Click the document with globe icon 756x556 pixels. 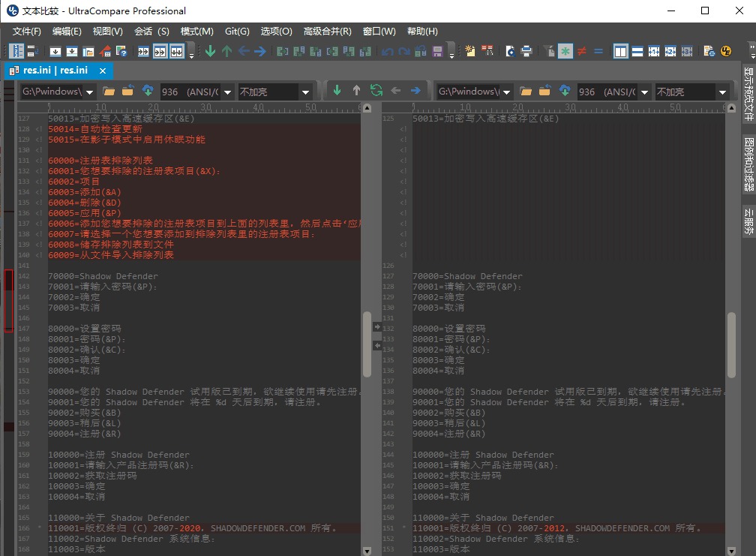point(709,50)
